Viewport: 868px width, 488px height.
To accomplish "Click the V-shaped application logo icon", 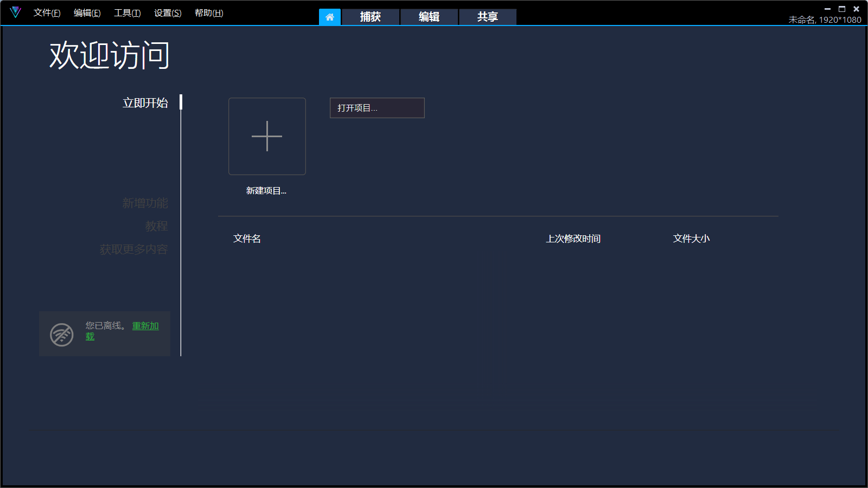I will (x=16, y=12).
